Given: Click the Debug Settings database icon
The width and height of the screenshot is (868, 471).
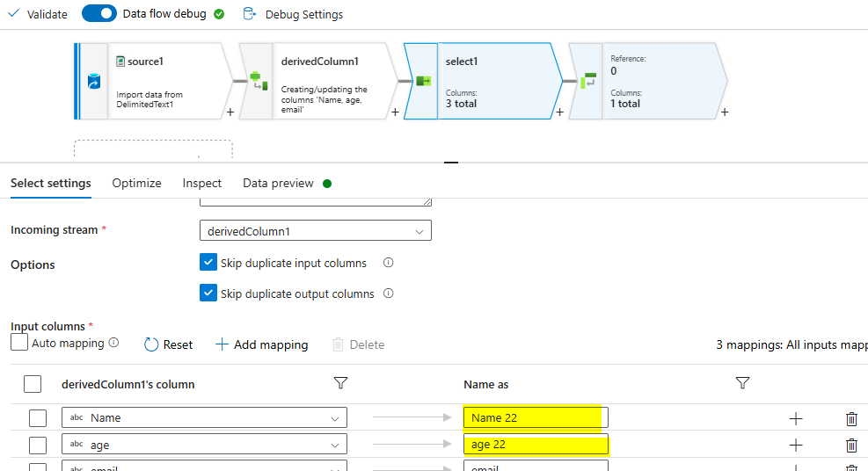Looking at the screenshot, I should click(x=249, y=14).
